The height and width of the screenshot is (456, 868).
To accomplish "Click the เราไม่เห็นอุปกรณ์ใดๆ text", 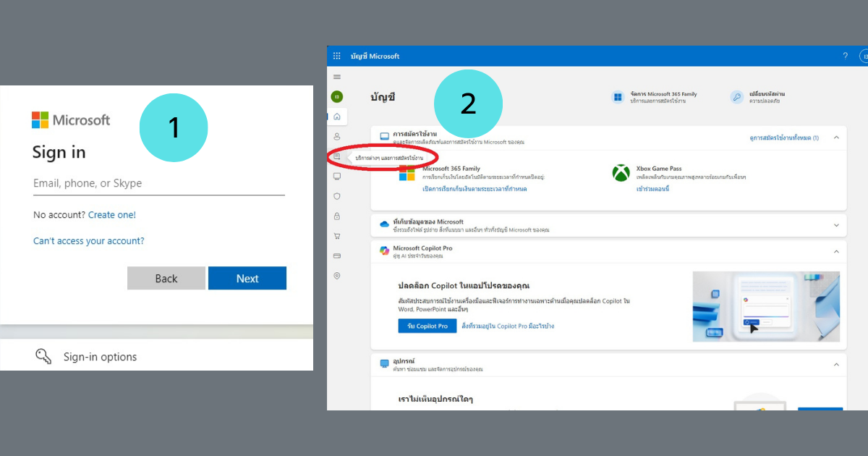I will point(436,399).
